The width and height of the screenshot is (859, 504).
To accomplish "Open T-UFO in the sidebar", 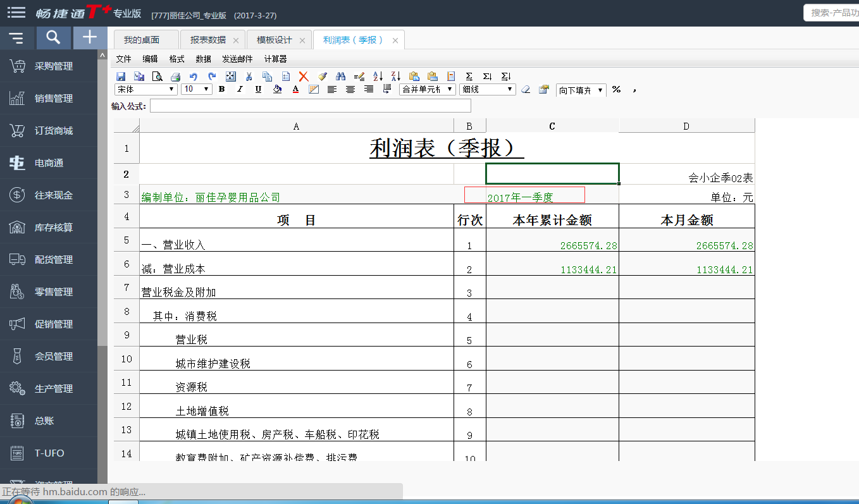I will [49, 453].
